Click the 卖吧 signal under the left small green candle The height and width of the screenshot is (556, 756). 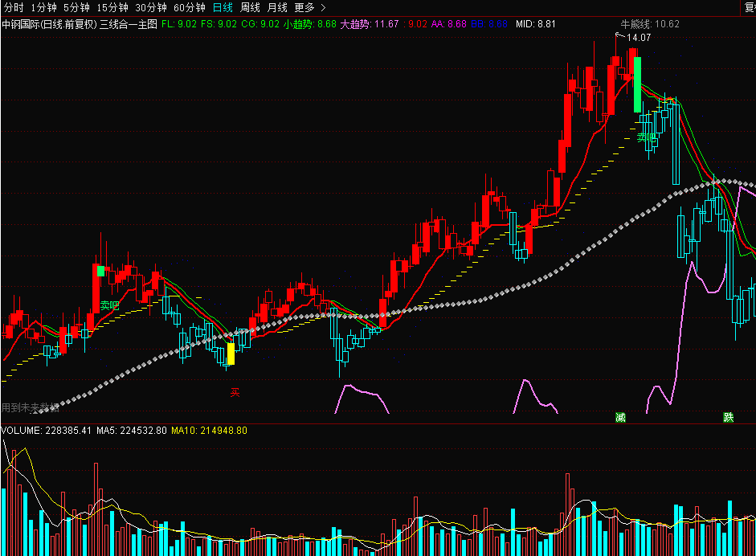pyautogui.click(x=109, y=306)
